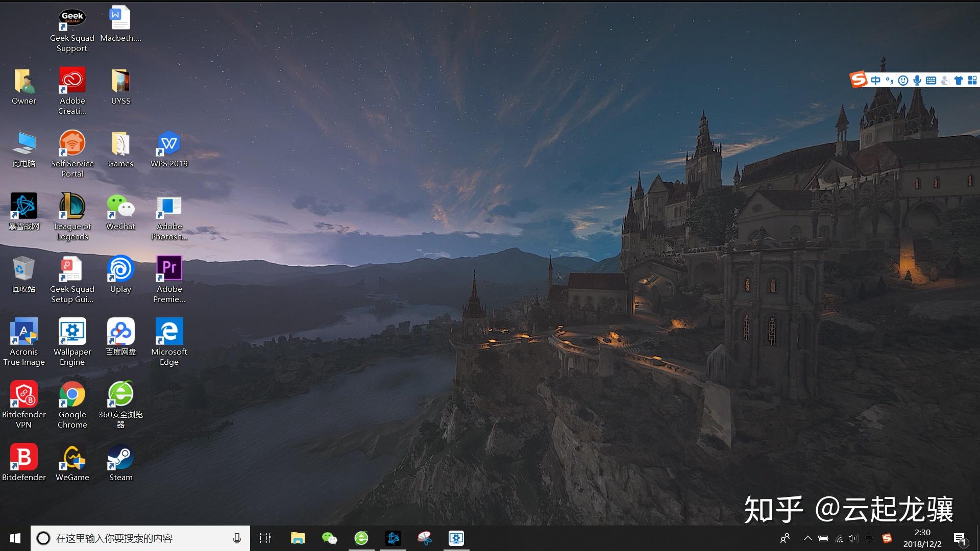Screen dimensions: 980x551
Task: Check battery status tray icon
Action: 823,538
